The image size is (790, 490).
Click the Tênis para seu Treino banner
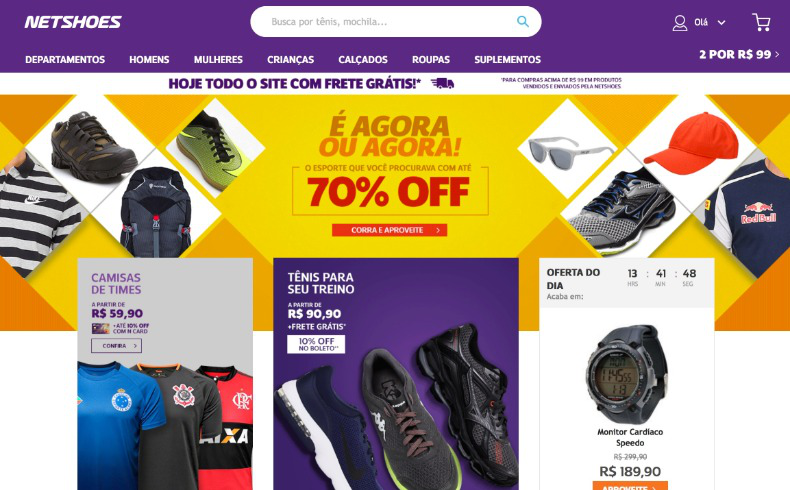point(396,374)
